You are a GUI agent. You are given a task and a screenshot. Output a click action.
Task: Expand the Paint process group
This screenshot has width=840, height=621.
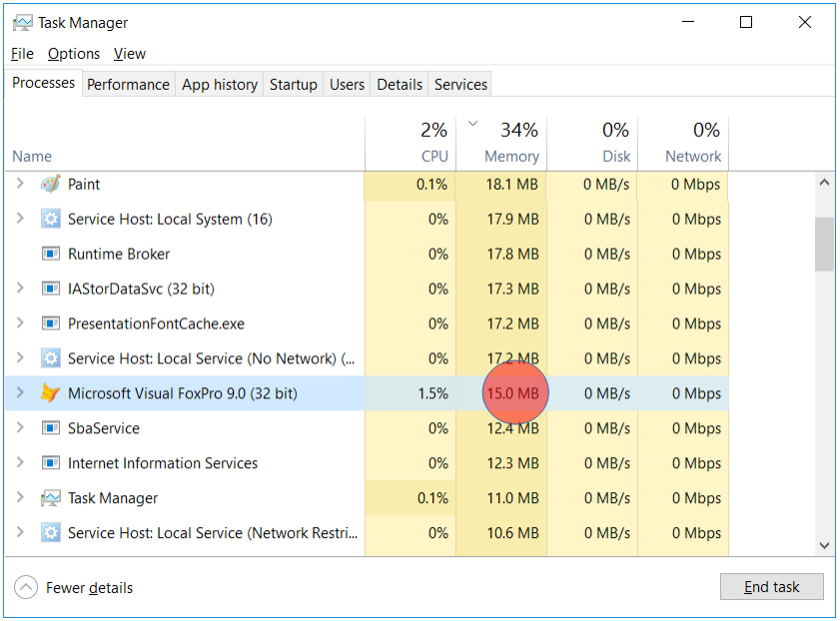point(20,185)
